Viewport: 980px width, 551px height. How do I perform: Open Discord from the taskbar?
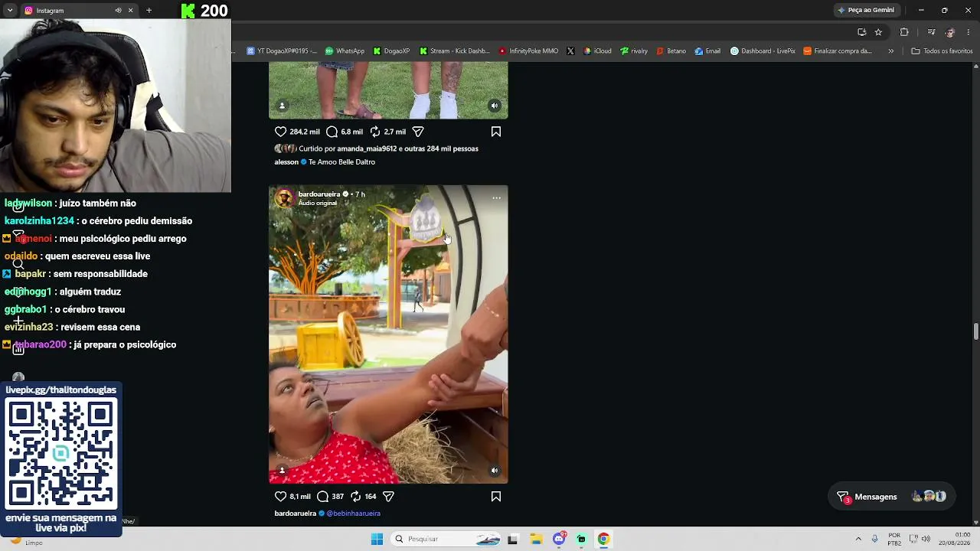point(560,539)
